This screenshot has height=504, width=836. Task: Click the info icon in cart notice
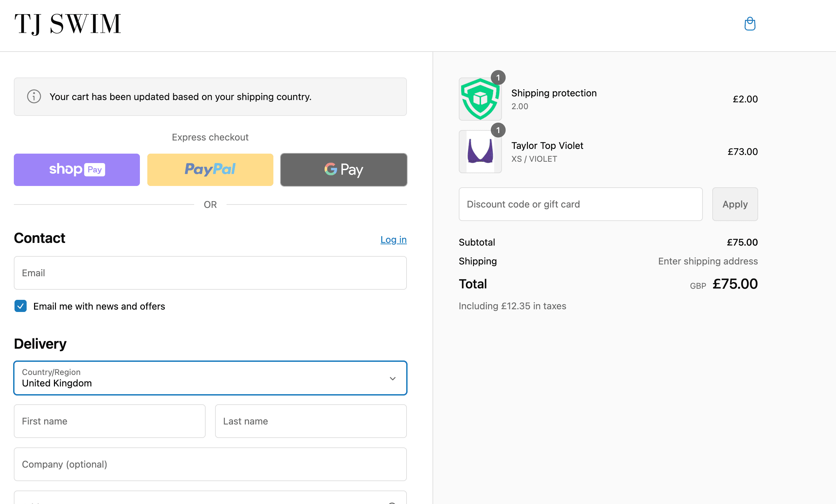[x=34, y=97]
